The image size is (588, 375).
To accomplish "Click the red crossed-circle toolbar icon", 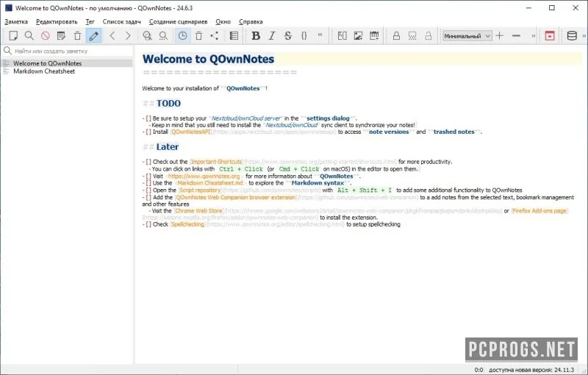I will coord(46,35).
